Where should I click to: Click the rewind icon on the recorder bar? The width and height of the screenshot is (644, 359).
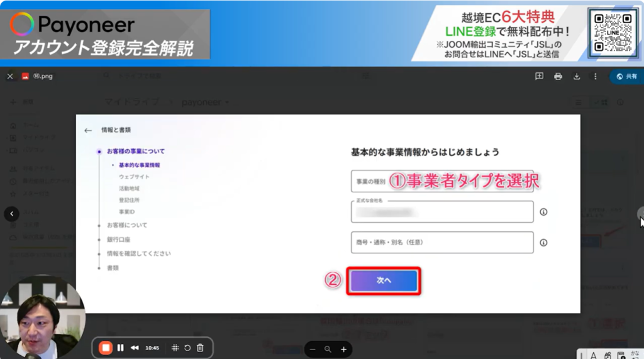coord(135,348)
